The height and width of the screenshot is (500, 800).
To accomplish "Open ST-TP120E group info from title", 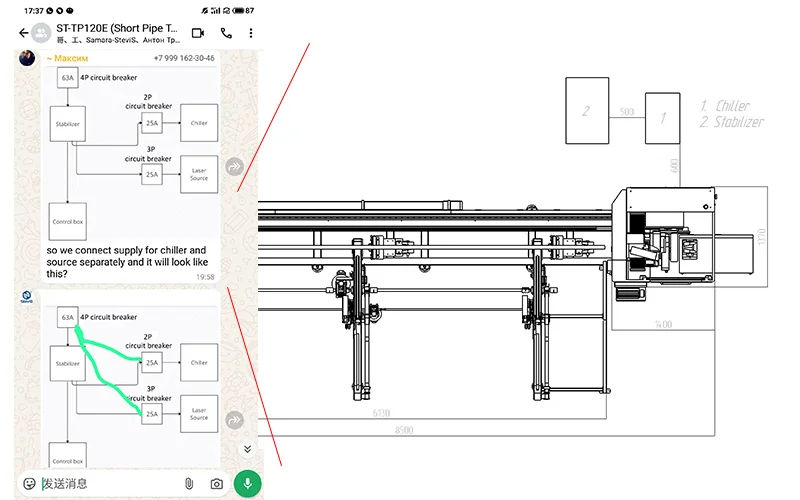I will pyautogui.click(x=120, y=27).
